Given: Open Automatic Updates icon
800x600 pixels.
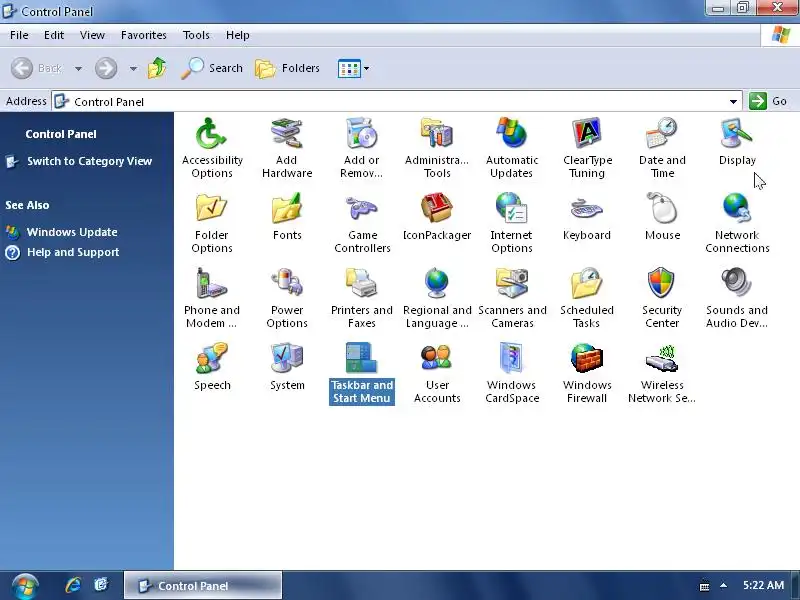Looking at the screenshot, I should [x=512, y=147].
